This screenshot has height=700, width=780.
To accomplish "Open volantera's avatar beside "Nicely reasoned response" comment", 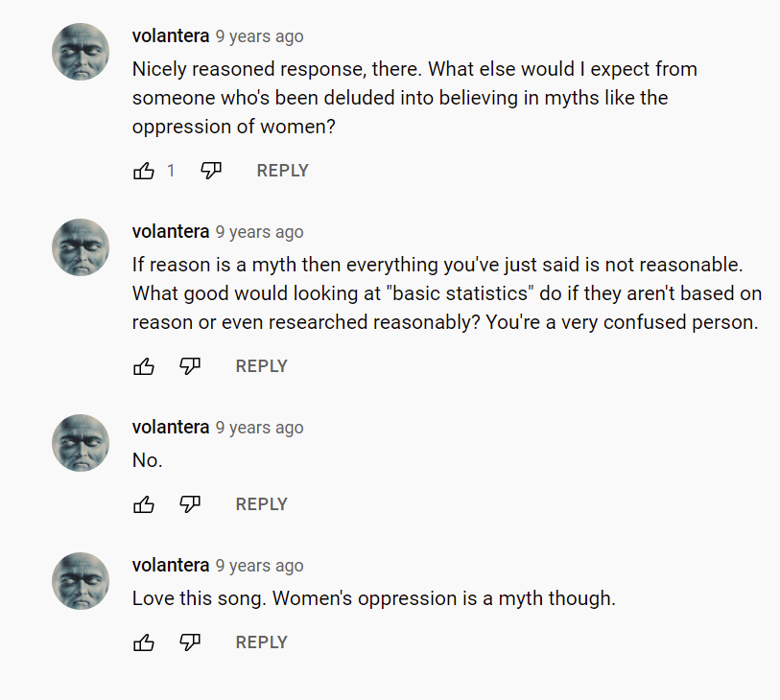I will pyautogui.click(x=81, y=52).
